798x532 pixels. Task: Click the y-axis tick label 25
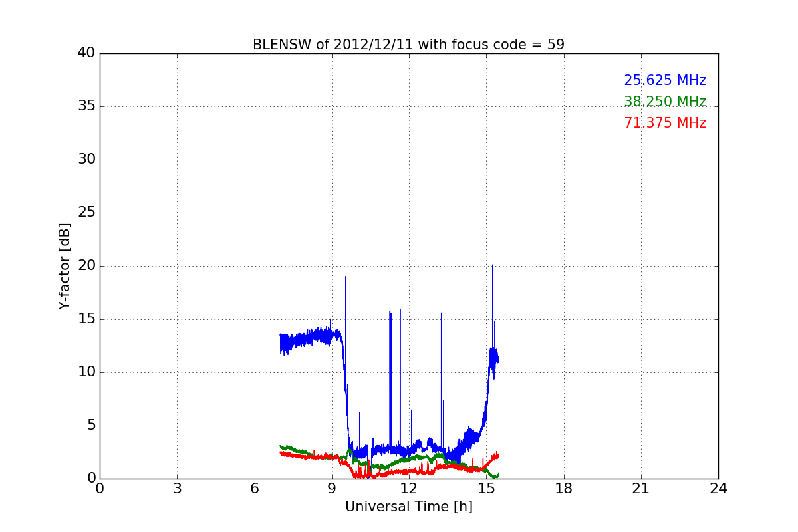pos(86,213)
